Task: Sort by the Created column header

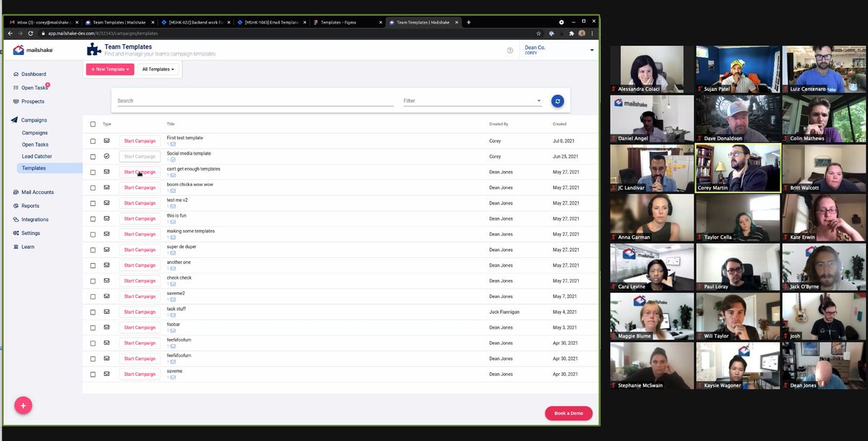Action: pos(559,124)
